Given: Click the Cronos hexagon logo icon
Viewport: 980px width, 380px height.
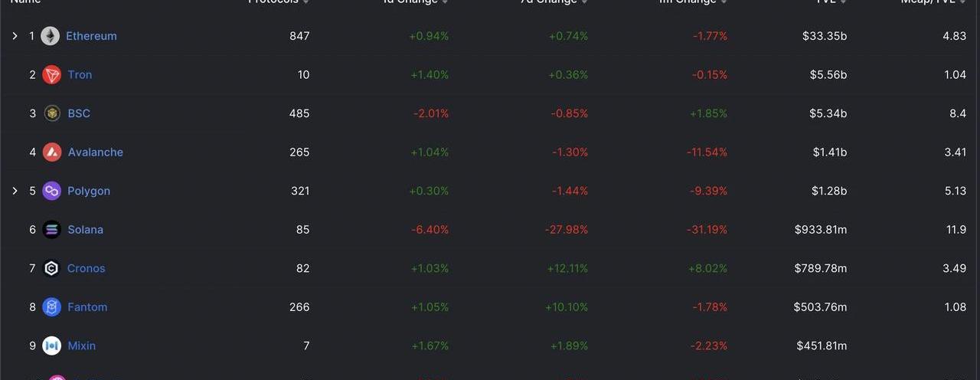Looking at the screenshot, I should [51, 268].
